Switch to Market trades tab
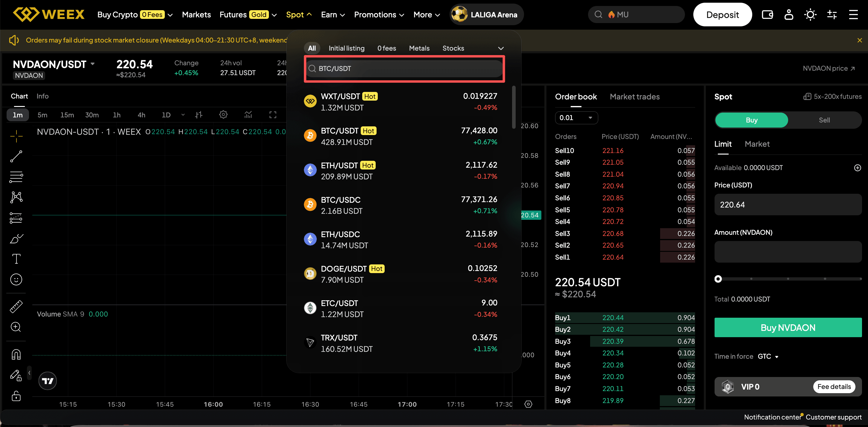 pos(634,97)
